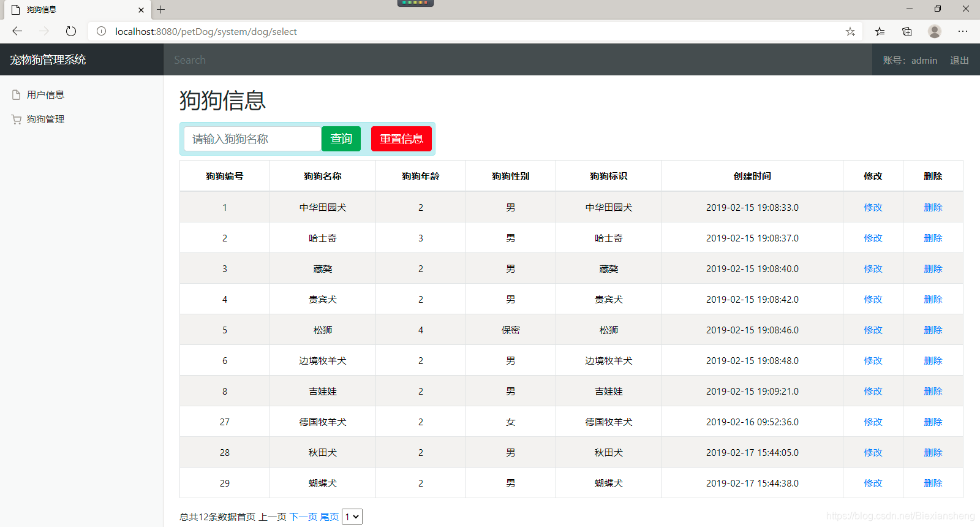Screen dimensions: 980x527
Task: Click the 狗狗名称 column header
Action: (x=323, y=176)
